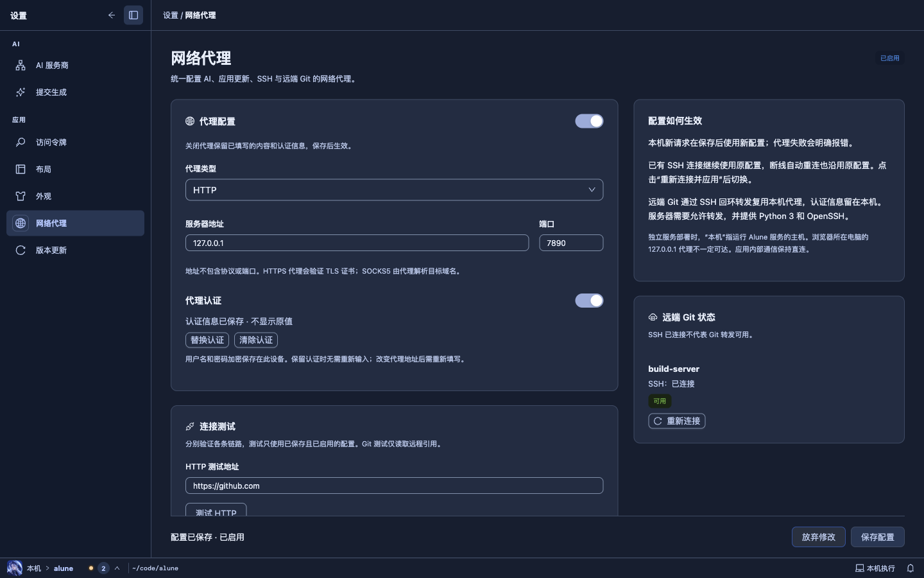Click the 本机 label in the status bar
924x578 pixels.
(34, 568)
